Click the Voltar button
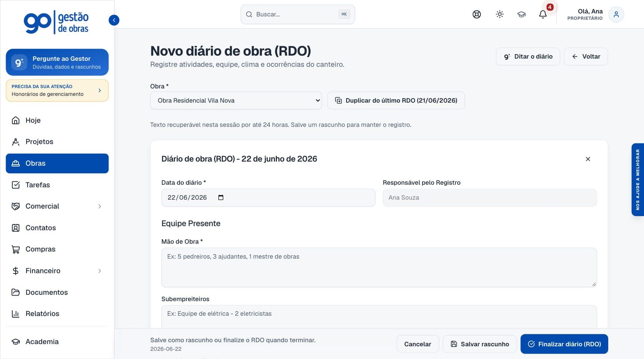This screenshot has width=644, height=359. coord(585,56)
